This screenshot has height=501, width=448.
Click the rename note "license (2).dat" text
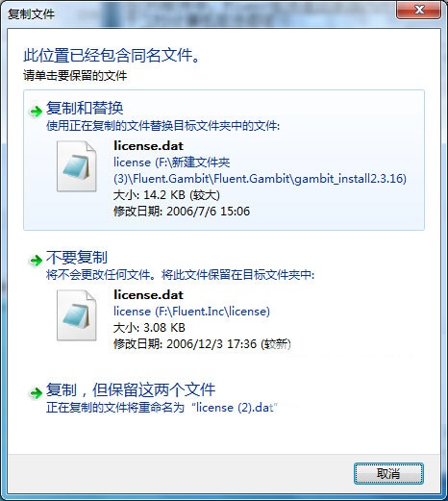tap(235, 408)
